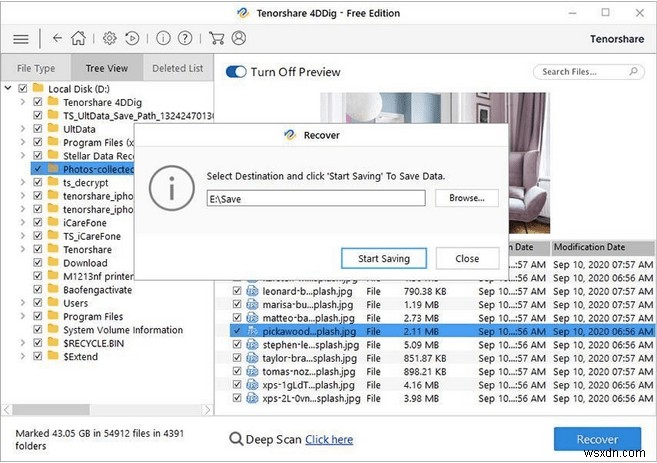Open the shopping cart icon

point(216,38)
